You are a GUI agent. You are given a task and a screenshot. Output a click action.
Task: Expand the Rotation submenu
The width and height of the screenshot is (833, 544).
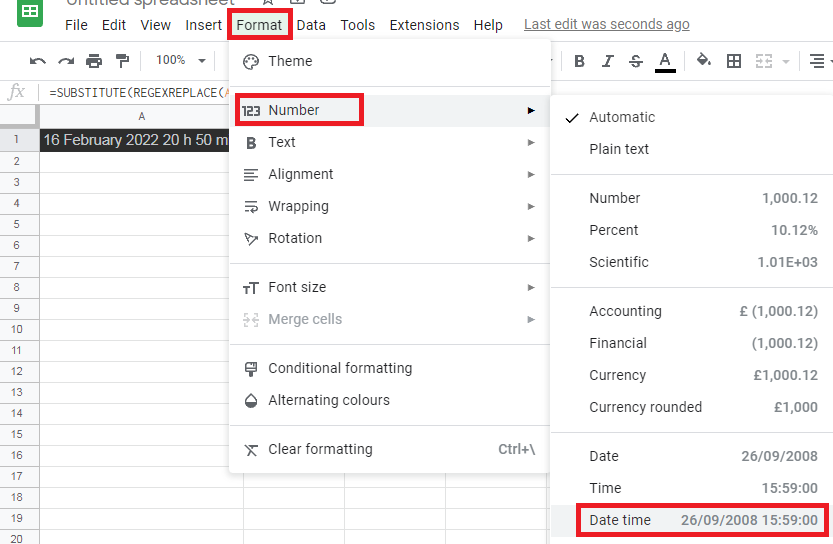point(389,238)
